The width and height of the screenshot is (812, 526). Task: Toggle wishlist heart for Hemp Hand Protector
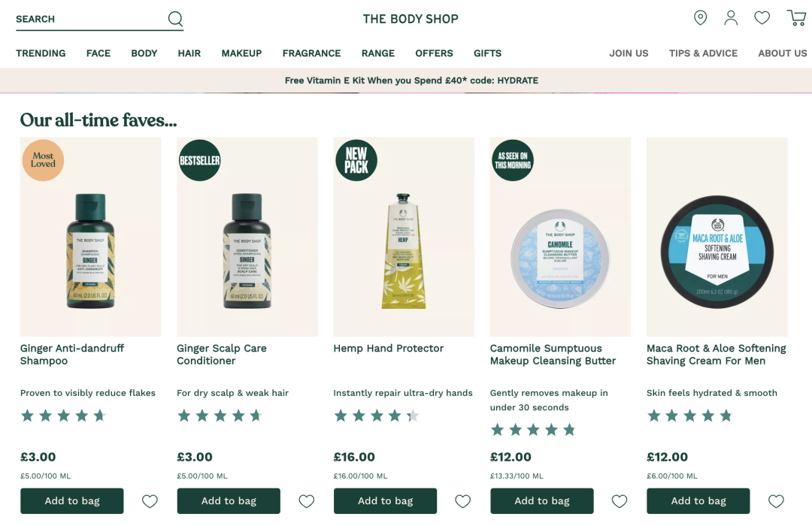pyautogui.click(x=463, y=501)
